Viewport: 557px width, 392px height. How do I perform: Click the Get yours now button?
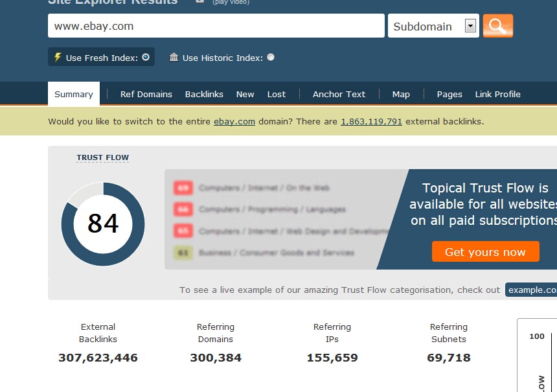pyautogui.click(x=485, y=251)
